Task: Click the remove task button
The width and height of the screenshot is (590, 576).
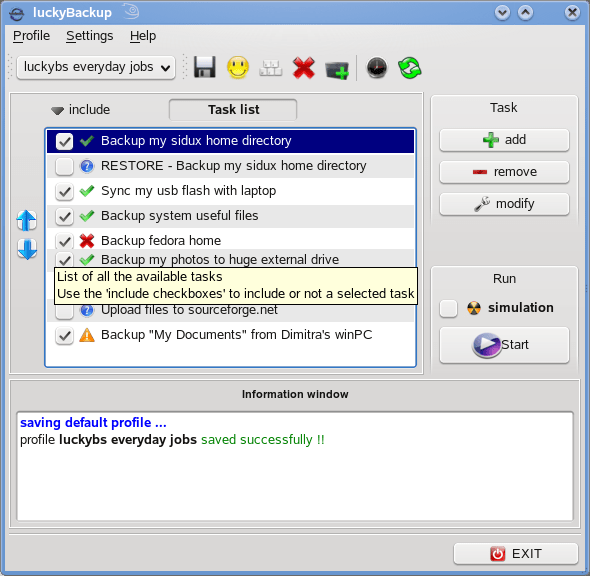Action: tap(504, 172)
